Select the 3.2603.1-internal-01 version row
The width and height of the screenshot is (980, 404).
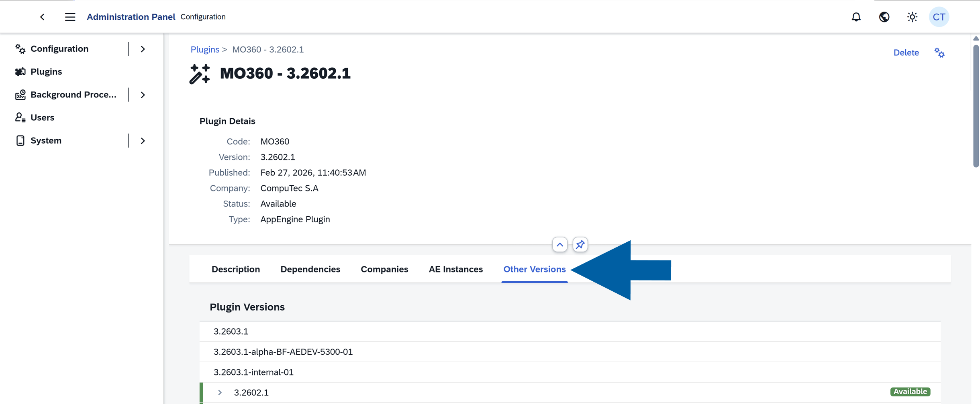coord(253,372)
